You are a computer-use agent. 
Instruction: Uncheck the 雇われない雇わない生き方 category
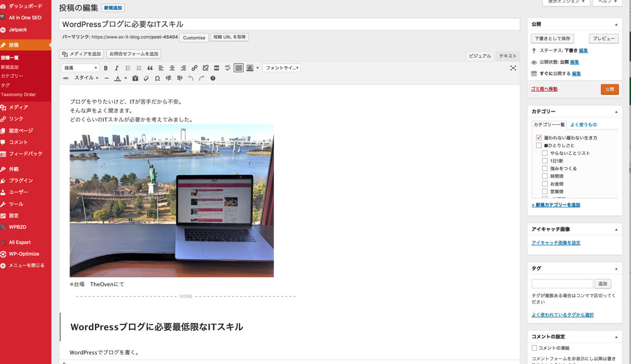click(x=539, y=138)
